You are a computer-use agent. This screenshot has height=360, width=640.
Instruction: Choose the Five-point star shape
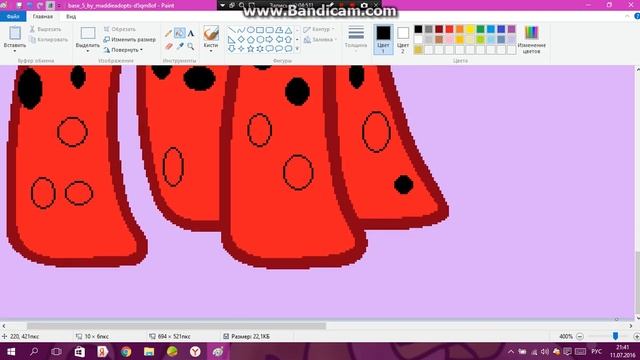click(x=251, y=49)
